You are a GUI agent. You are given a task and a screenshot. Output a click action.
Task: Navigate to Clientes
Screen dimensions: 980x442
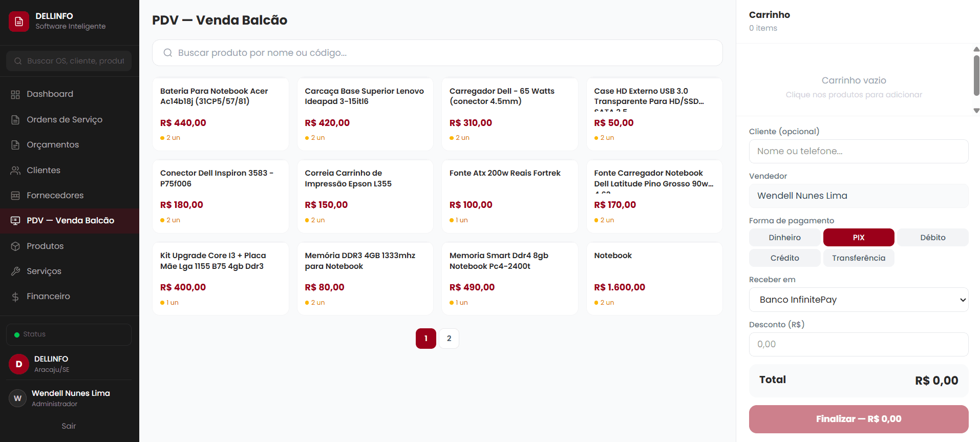70,171
